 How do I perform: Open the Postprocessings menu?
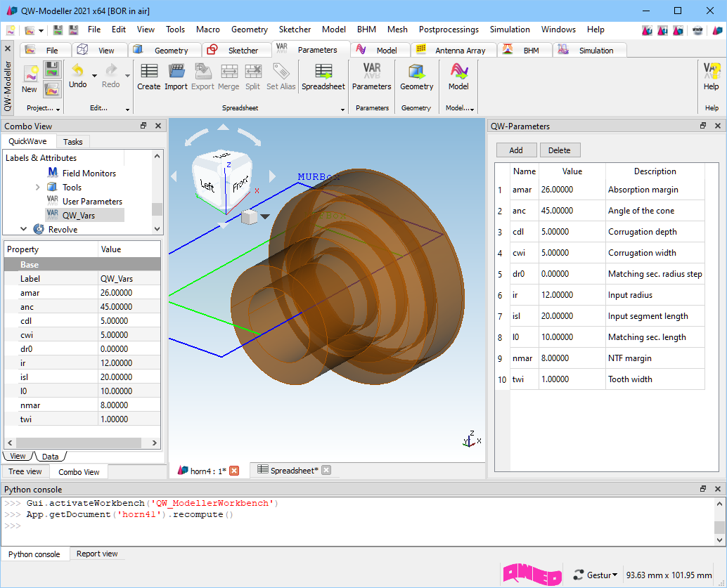pos(449,30)
